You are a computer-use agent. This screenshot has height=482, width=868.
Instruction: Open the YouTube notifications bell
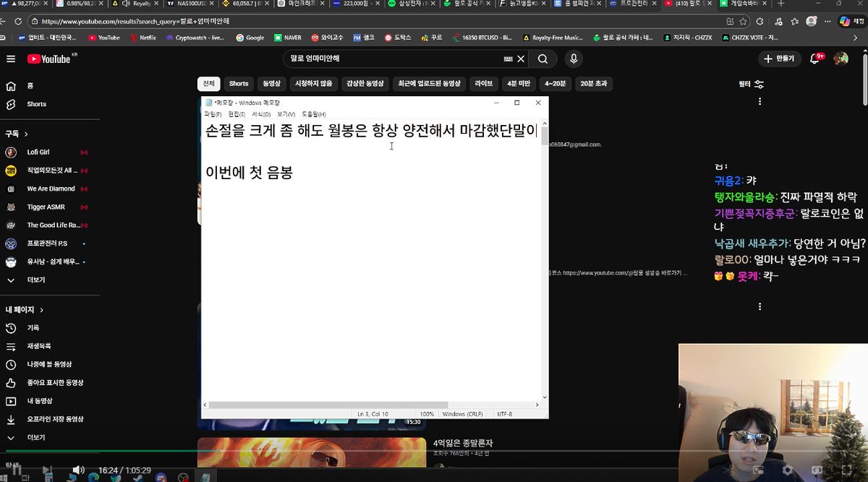click(x=815, y=59)
